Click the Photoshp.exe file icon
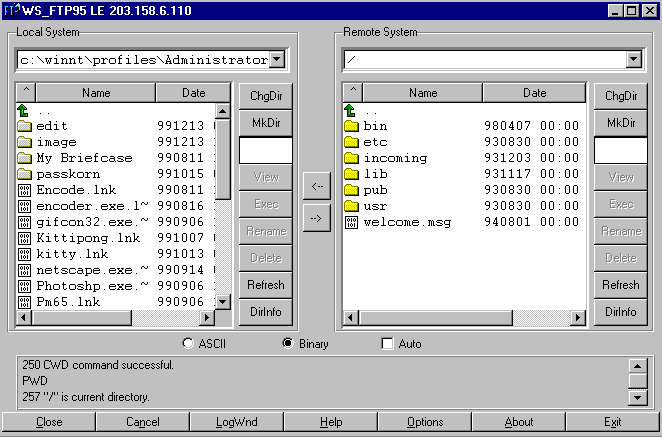This screenshot has width=662, height=437. (24, 286)
